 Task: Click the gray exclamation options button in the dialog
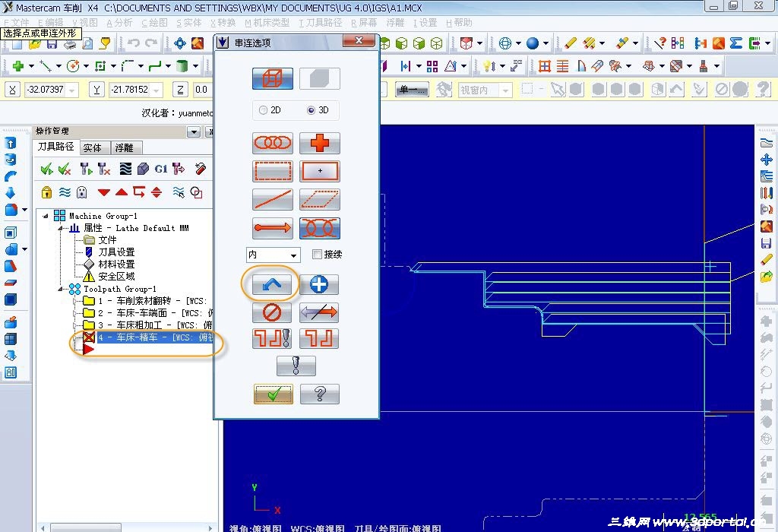[x=296, y=366]
